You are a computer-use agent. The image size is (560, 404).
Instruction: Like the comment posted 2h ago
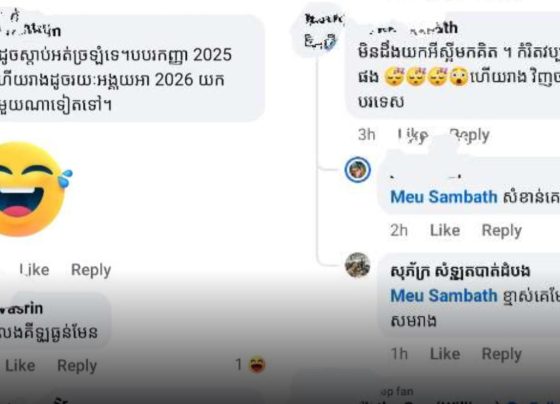445,230
